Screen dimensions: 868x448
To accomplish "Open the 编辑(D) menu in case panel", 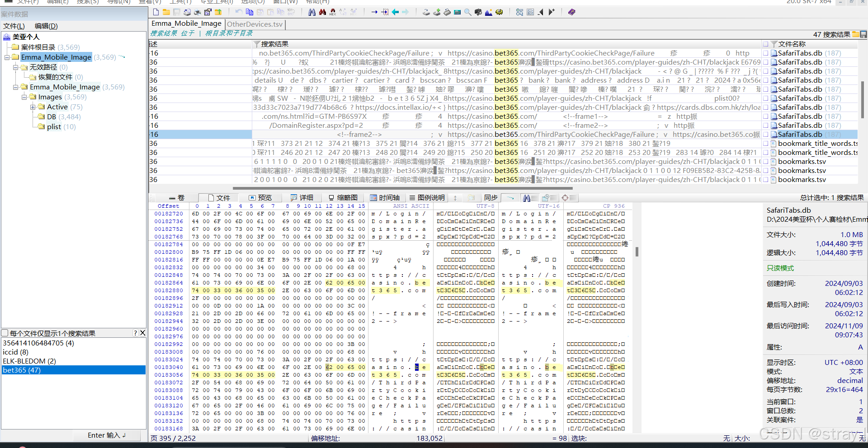I will click(x=46, y=26).
